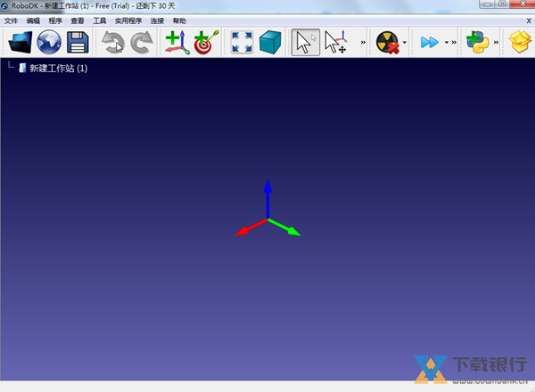This screenshot has height=392, width=535.
Task: Click the Redo arrow icon
Action: [x=142, y=42]
